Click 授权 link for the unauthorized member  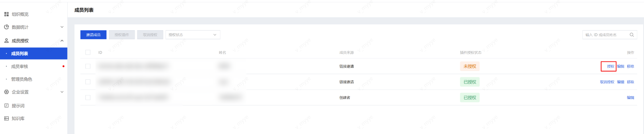pos(610,66)
